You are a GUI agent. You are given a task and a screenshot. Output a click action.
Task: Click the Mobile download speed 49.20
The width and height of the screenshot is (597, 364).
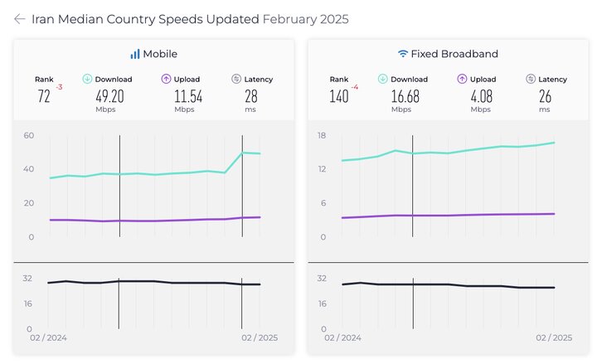click(x=109, y=96)
